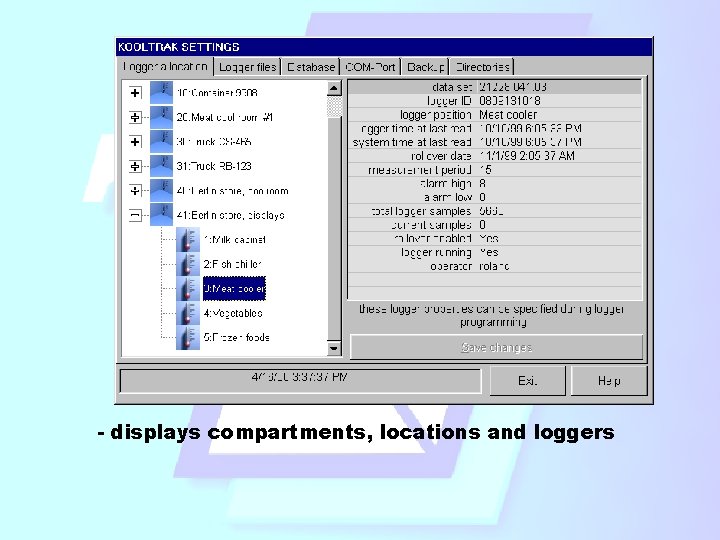720x540 pixels.
Task: Switch to the Logger files tab
Action: 248,67
